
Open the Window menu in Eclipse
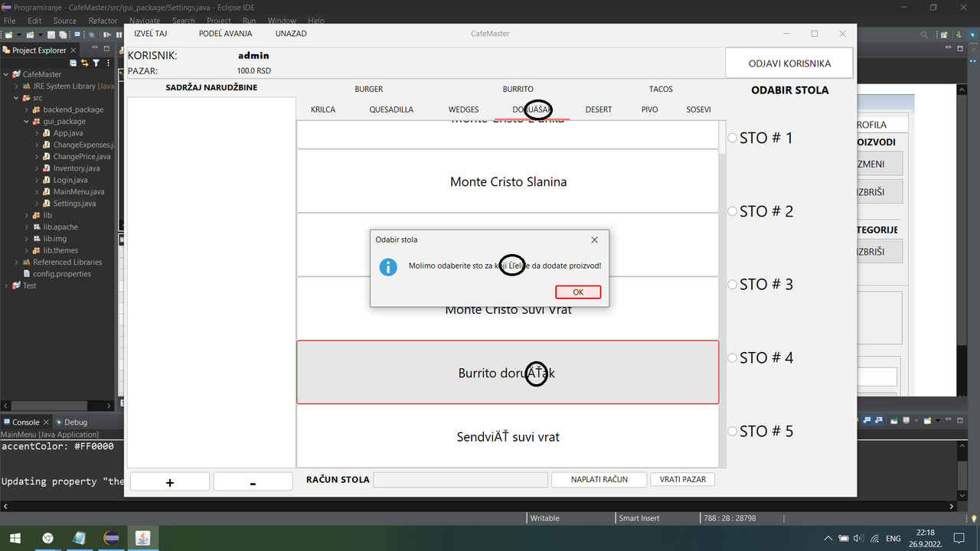(x=282, y=21)
